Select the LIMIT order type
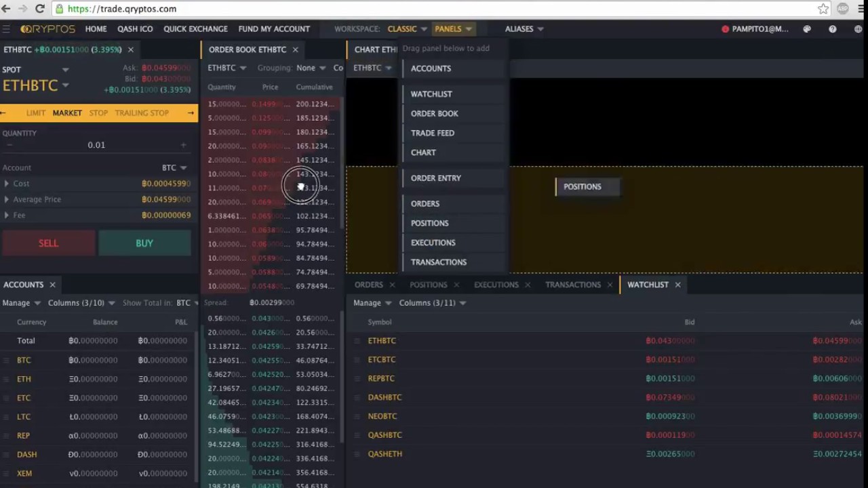The height and width of the screenshot is (488, 868). pos(35,113)
